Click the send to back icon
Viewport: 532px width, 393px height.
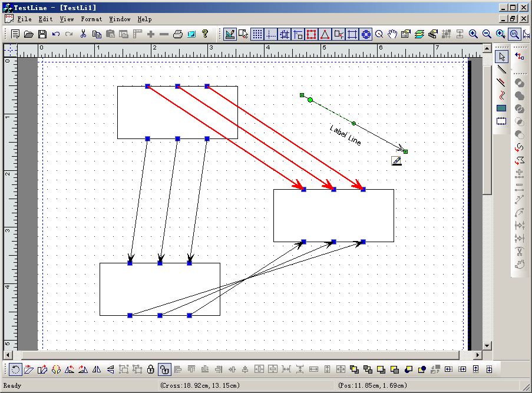[x=368, y=369]
